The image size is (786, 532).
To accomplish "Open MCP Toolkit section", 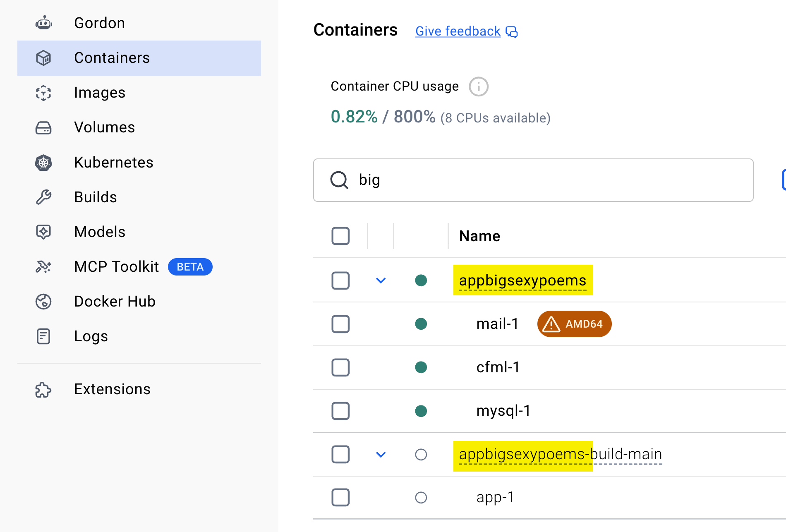I will click(x=139, y=267).
